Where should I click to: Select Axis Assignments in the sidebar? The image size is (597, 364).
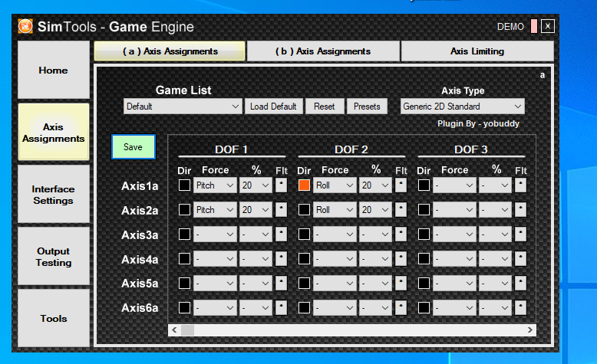(53, 133)
